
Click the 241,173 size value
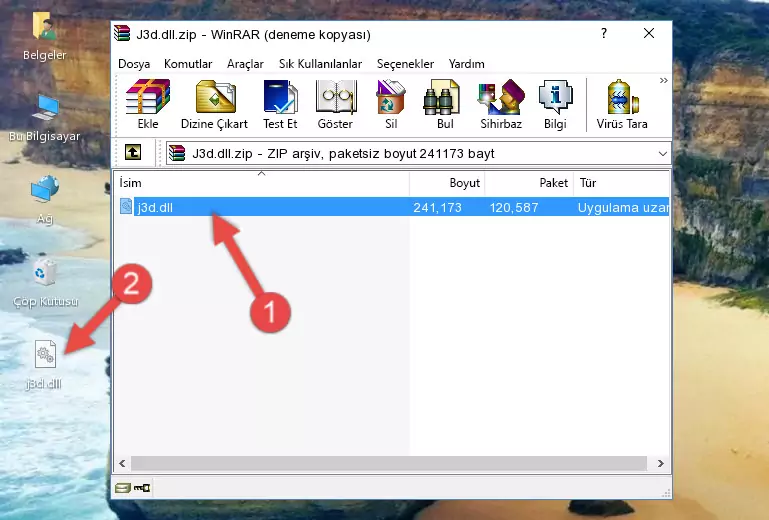click(x=437, y=208)
